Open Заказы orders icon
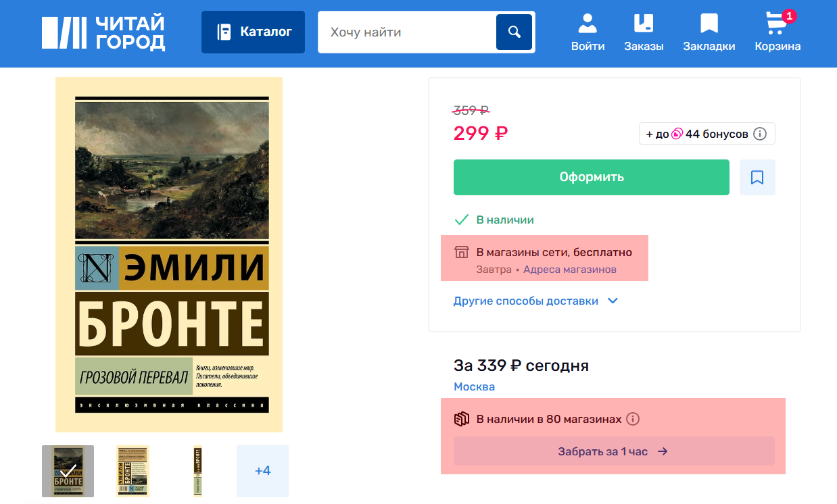The image size is (837, 504). (643, 32)
